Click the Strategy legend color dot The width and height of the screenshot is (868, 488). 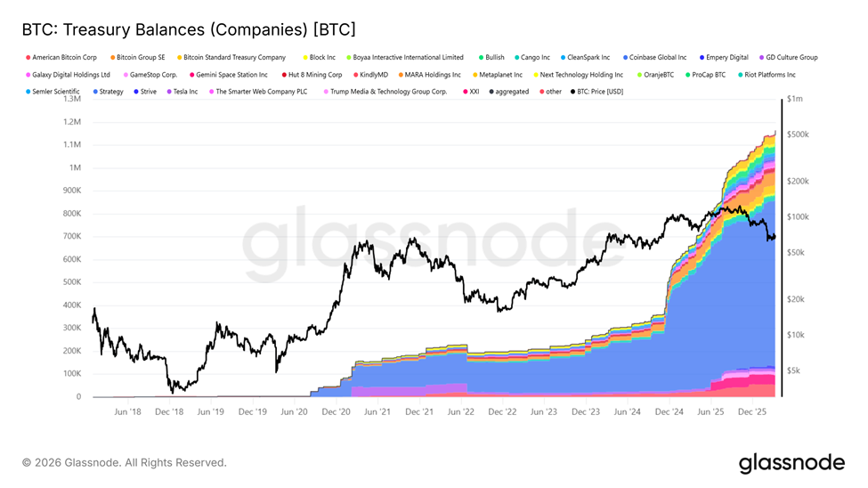[94, 92]
